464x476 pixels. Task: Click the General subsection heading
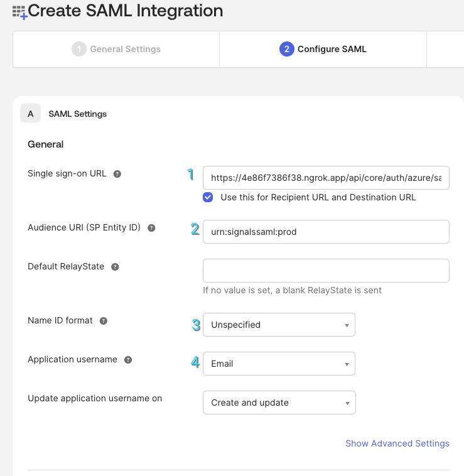[45, 144]
